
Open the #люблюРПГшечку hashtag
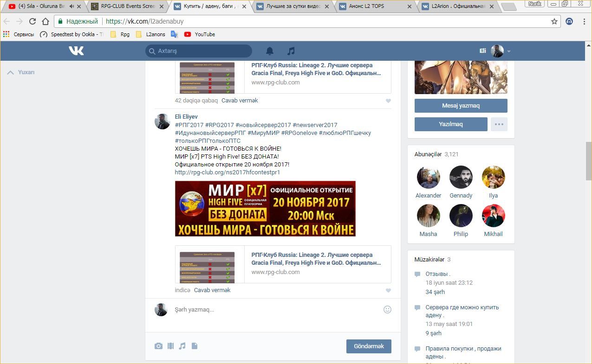coord(345,133)
